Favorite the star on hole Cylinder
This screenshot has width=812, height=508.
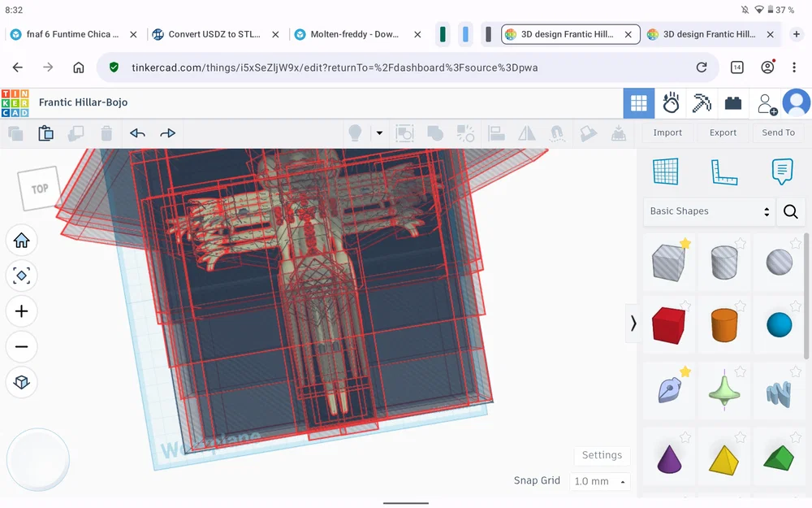[741, 243]
